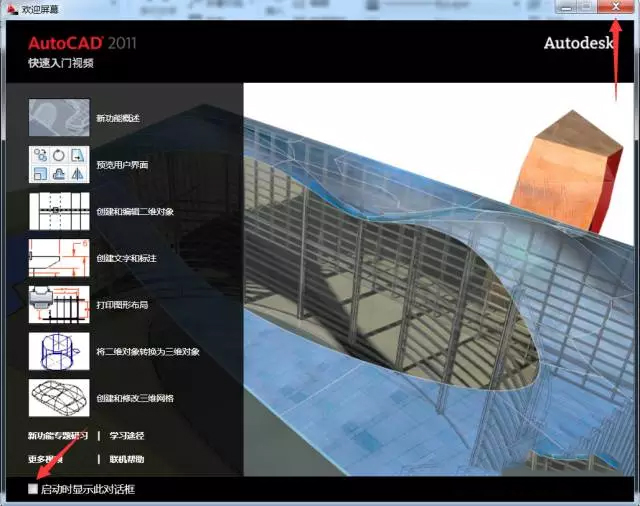Image resolution: width=640 pixels, height=506 pixels.
Task: Open the 将二维对象转换为三维对象 cylinder thumbnail
Action: tap(59, 351)
